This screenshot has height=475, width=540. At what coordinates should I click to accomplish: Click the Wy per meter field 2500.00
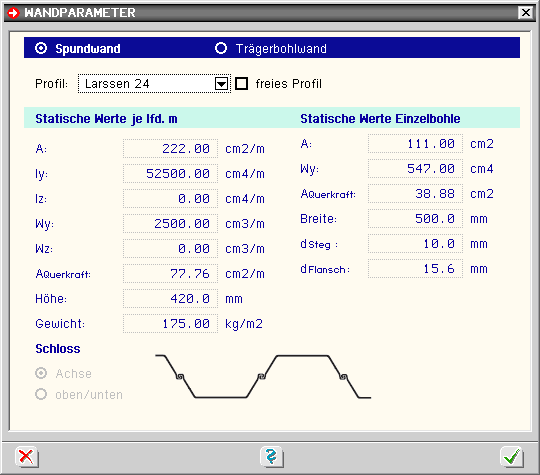170,224
